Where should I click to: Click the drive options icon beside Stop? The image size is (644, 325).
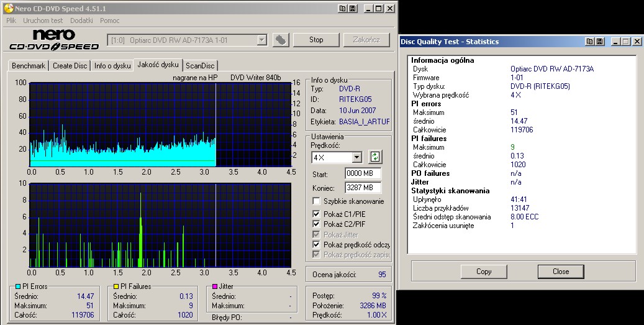click(x=281, y=40)
